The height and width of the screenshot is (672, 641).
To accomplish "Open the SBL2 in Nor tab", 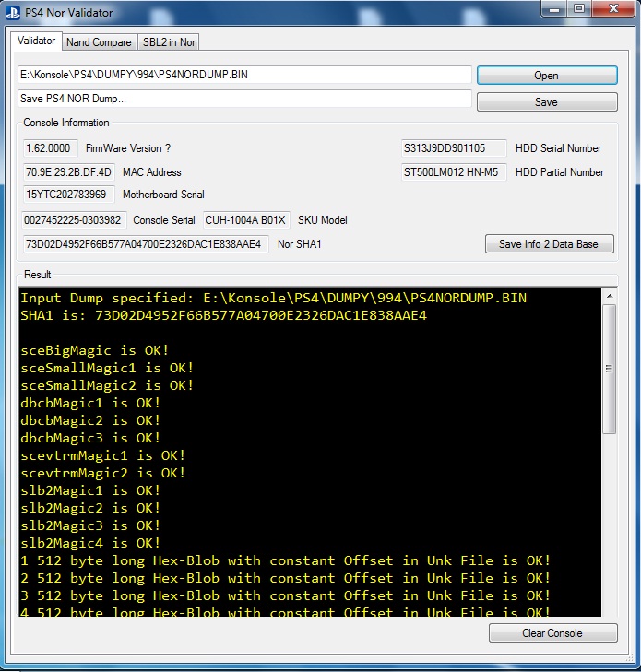I will (x=169, y=42).
